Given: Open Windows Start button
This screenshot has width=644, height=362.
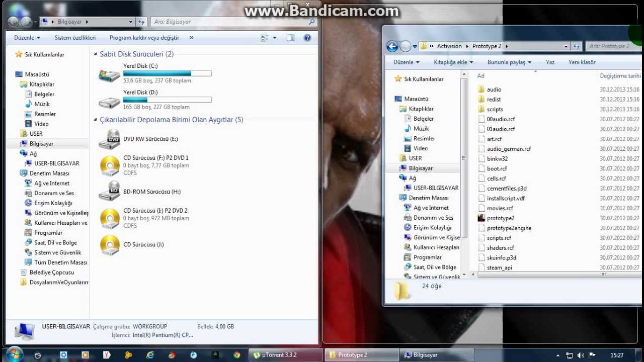Looking at the screenshot, I should click(14, 354).
